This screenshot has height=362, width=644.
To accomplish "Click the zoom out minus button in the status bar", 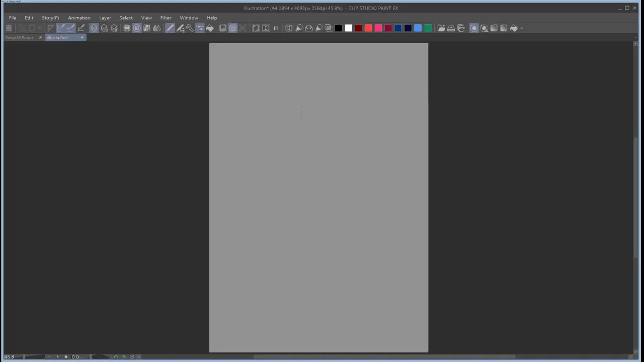I will (49, 357).
